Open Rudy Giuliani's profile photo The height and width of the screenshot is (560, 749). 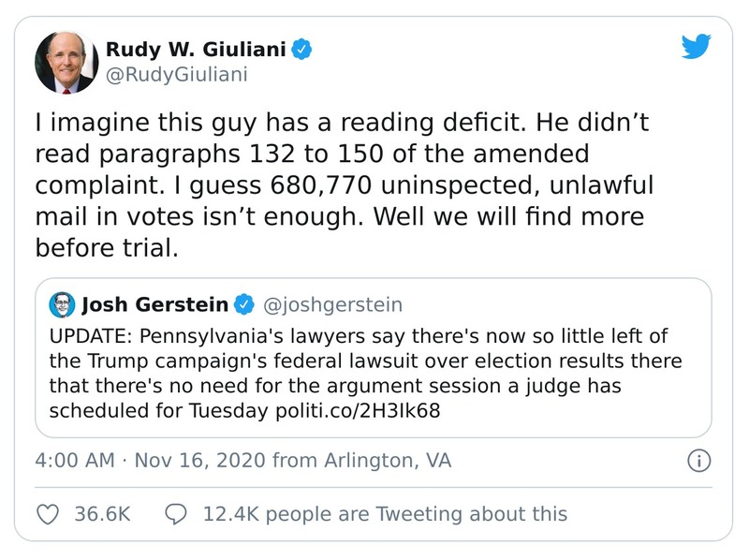click(65, 62)
